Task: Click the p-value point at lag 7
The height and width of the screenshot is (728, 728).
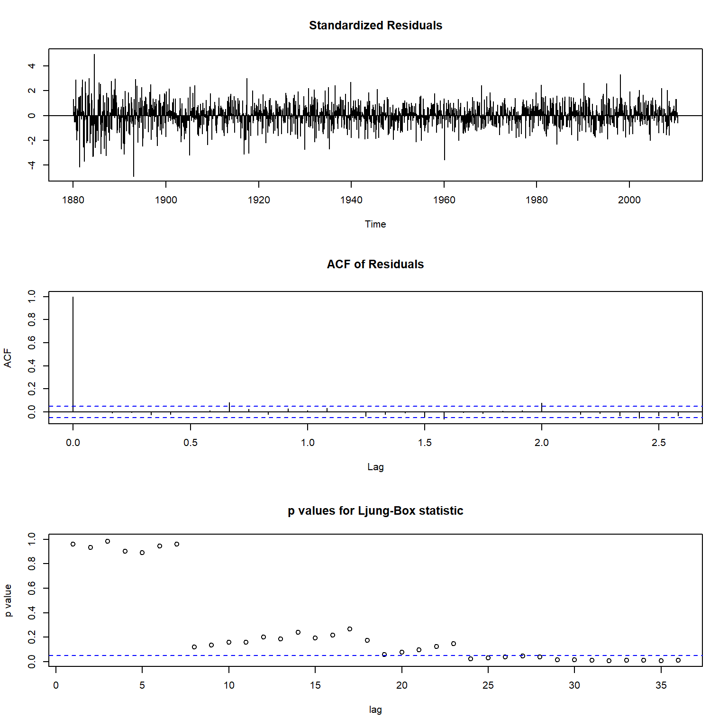Action: (x=177, y=544)
